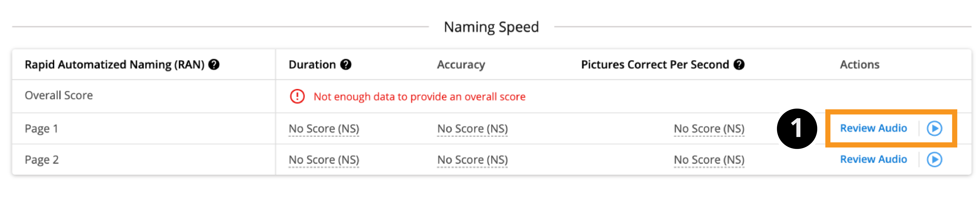Click Page 1 Pictures Correct No Score value
The image size is (980, 199).
(709, 129)
